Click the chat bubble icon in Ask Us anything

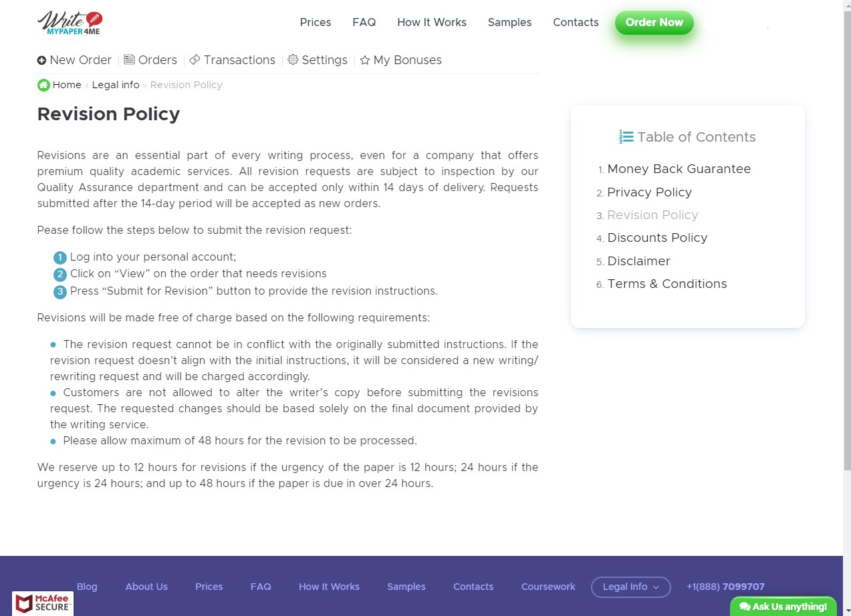[x=745, y=607]
